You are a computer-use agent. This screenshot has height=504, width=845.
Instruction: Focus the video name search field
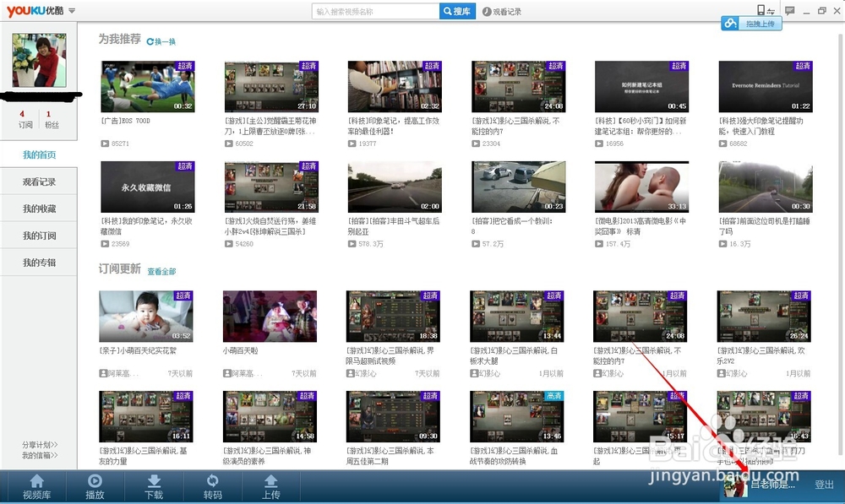point(376,11)
